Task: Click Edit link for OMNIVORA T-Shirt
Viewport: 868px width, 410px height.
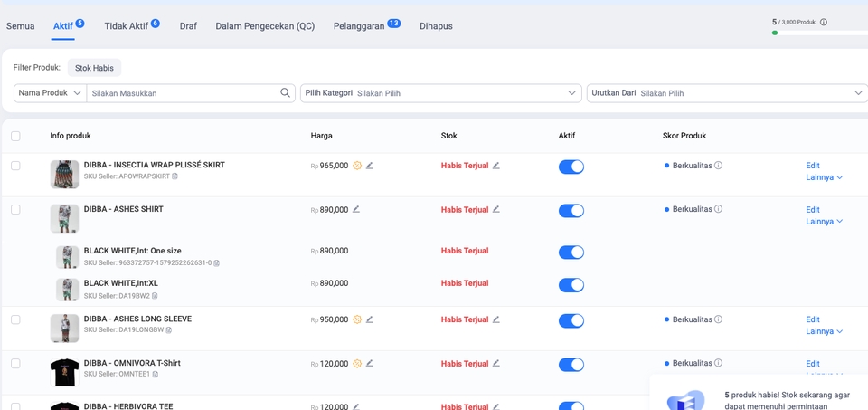Action: point(813,364)
